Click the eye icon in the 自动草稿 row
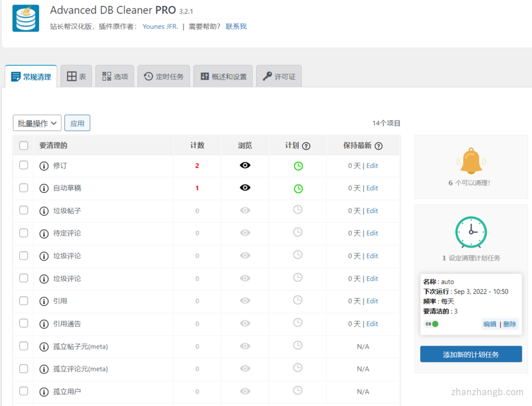532x406 pixels. 245,188
